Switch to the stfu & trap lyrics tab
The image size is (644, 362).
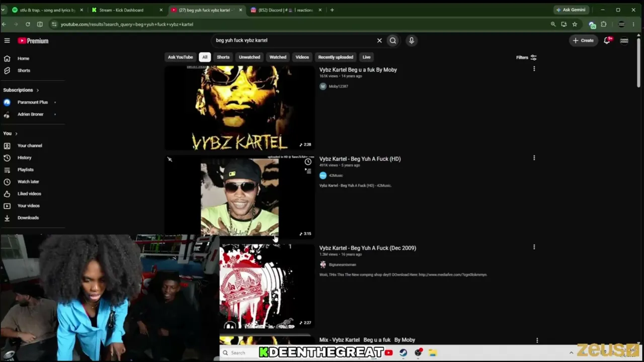click(x=47, y=10)
